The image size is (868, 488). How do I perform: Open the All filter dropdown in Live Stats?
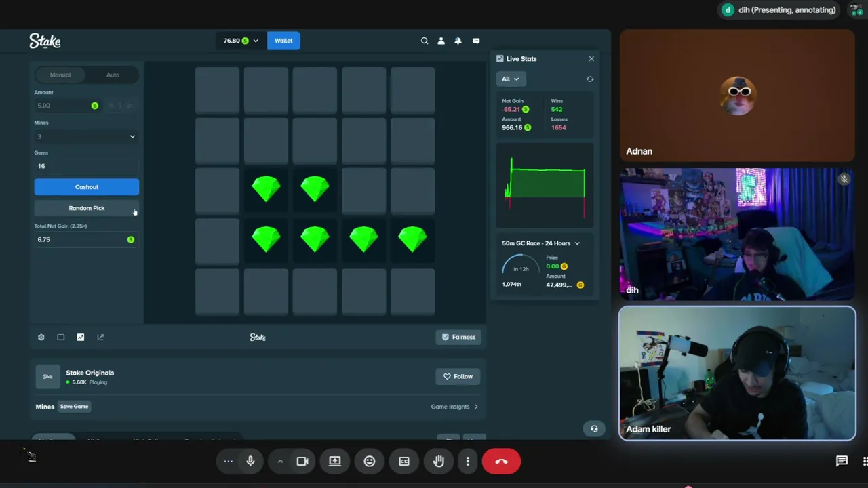point(510,79)
